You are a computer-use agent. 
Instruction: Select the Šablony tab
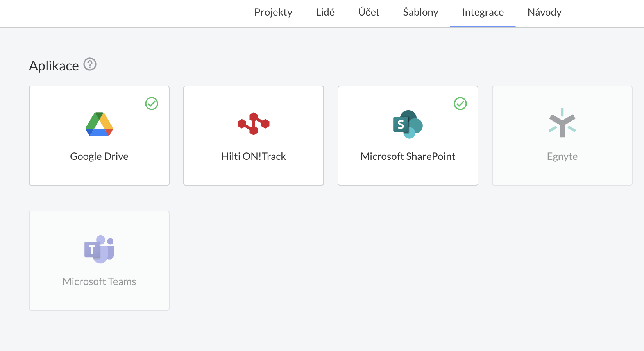420,13
